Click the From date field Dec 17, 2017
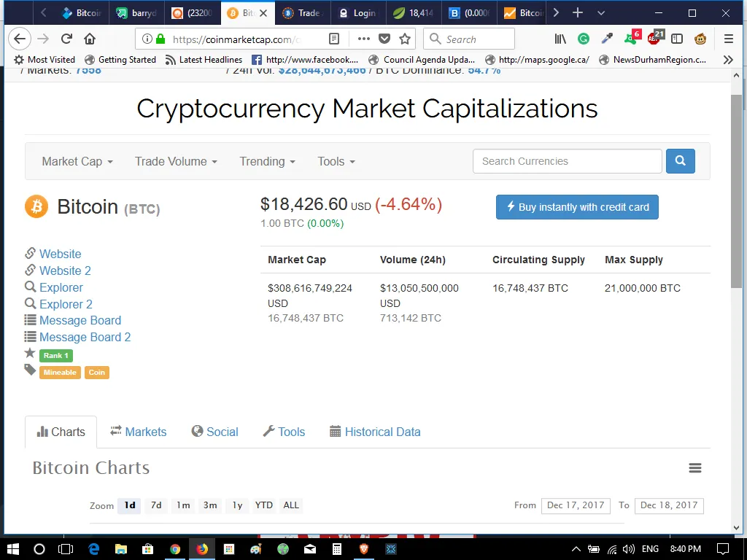The height and width of the screenshot is (560, 747). tap(576, 505)
